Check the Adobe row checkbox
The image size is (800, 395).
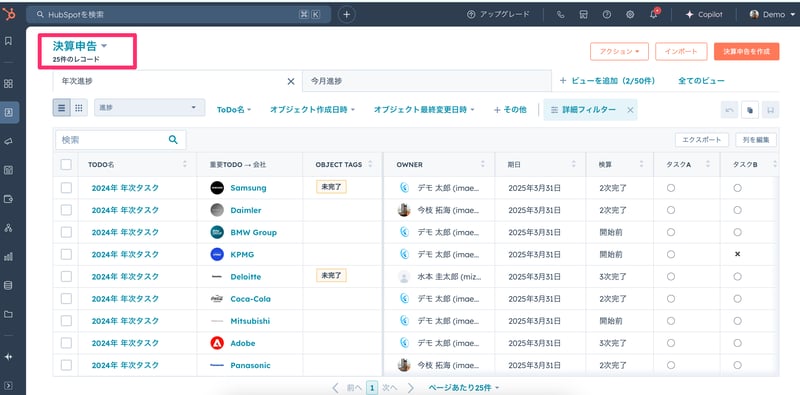[66, 343]
